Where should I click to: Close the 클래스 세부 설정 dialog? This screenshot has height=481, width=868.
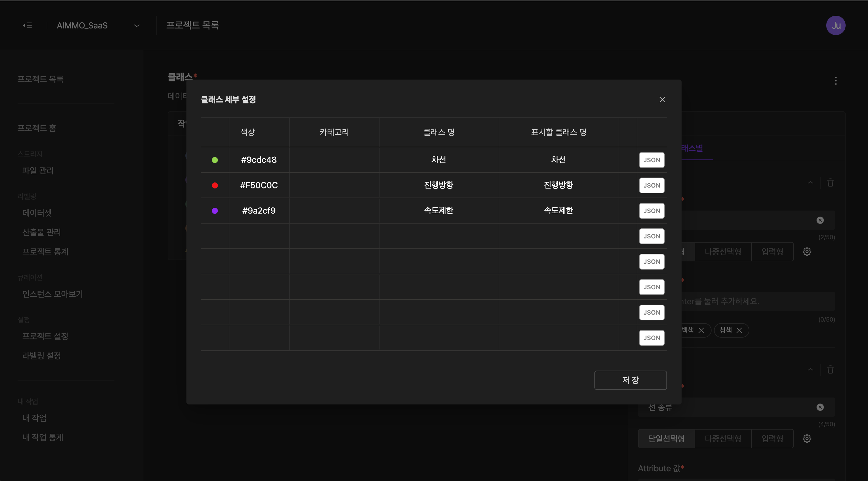coord(662,100)
